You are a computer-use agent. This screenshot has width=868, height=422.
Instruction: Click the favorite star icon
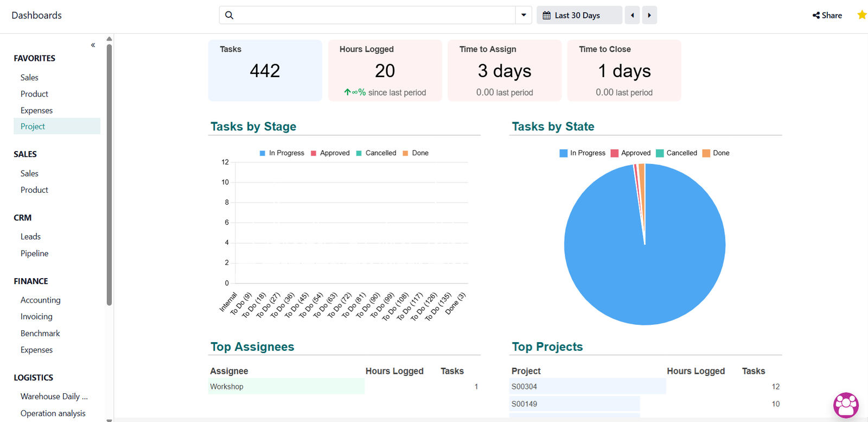(x=861, y=15)
